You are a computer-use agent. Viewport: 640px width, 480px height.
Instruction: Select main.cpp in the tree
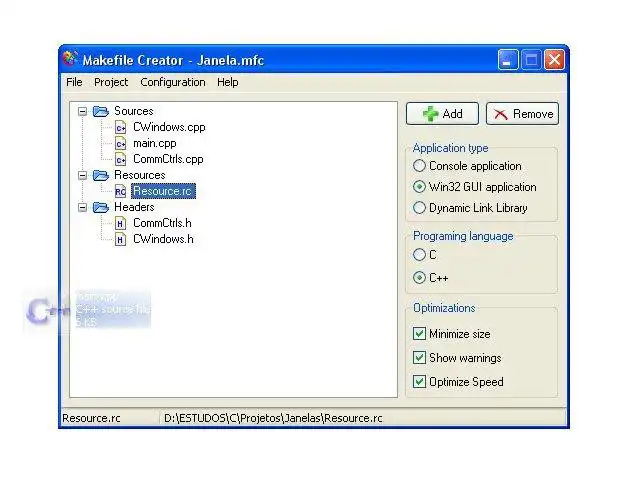pos(155,143)
